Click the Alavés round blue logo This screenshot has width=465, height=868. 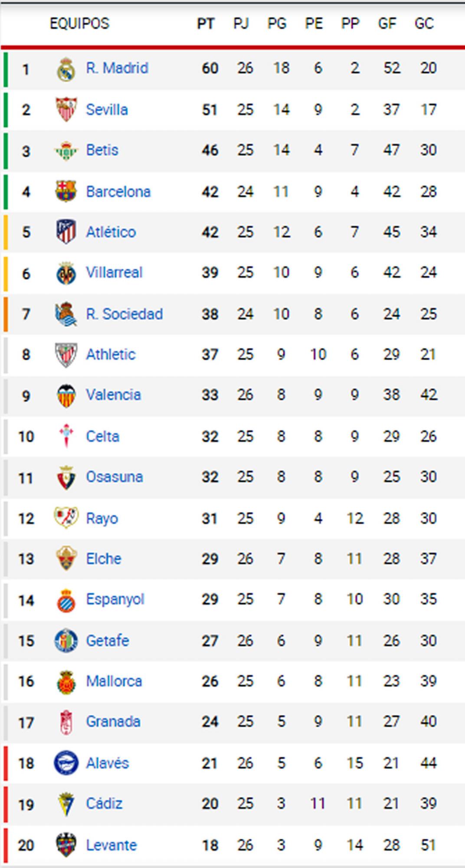(66, 763)
